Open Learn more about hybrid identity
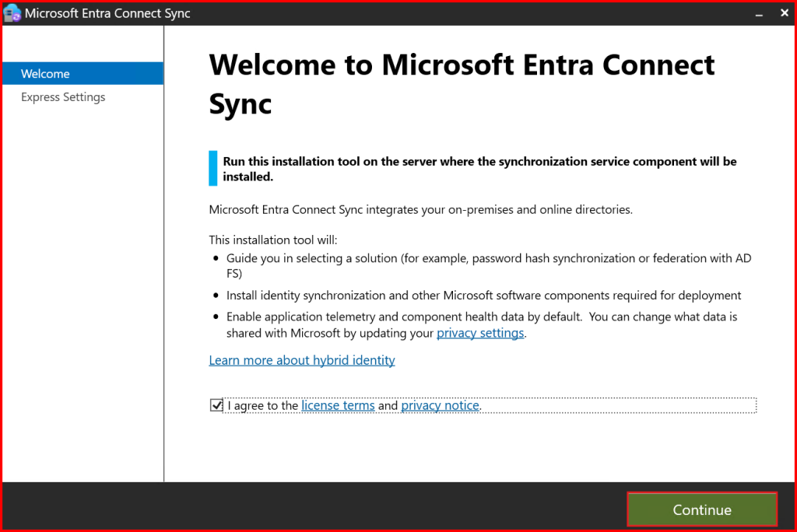Screen dimensions: 797x532 point(302,360)
